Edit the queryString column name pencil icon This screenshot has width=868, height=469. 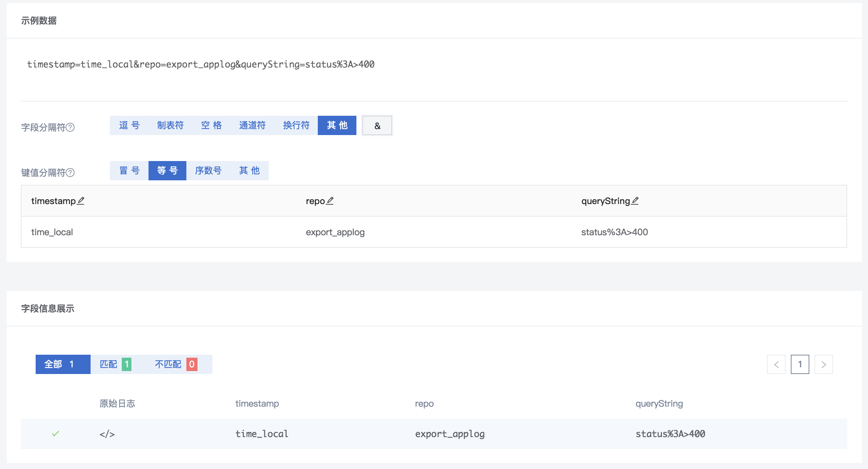635,201
